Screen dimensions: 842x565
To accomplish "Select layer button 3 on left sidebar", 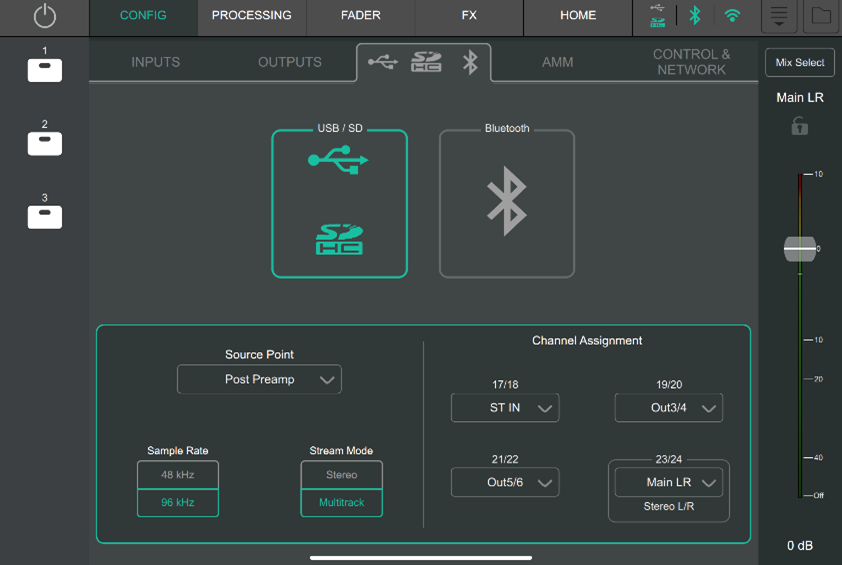I will pyautogui.click(x=45, y=218).
